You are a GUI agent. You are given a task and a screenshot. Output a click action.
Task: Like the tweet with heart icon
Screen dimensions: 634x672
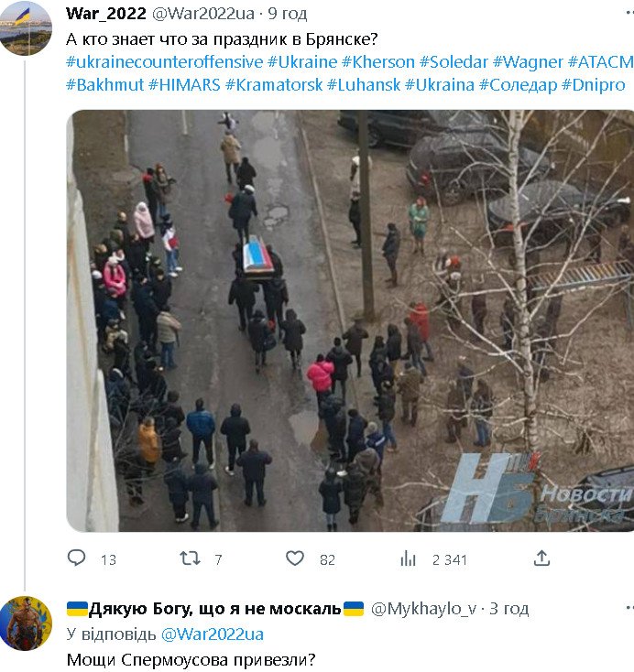[x=295, y=558]
